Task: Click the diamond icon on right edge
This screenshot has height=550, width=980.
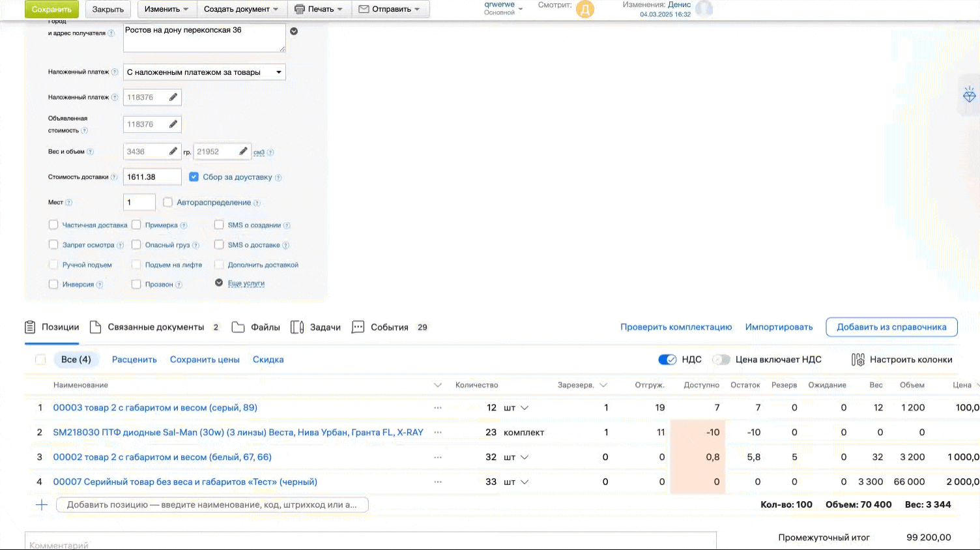Action: click(x=969, y=96)
